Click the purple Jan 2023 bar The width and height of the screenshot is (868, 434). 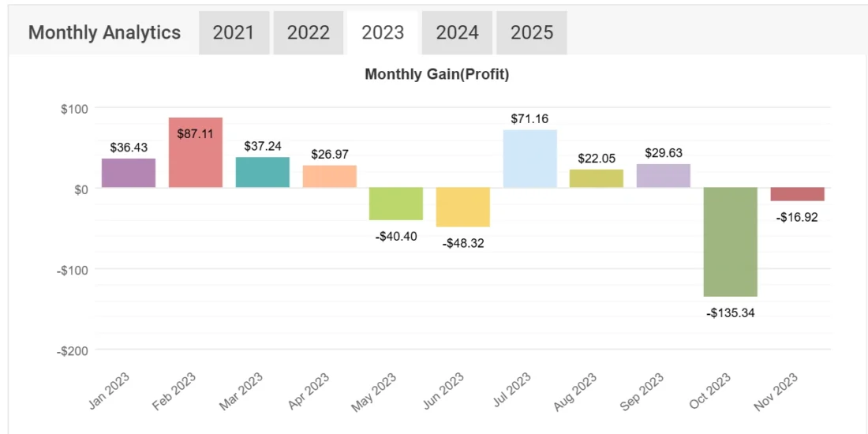click(x=129, y=173)
